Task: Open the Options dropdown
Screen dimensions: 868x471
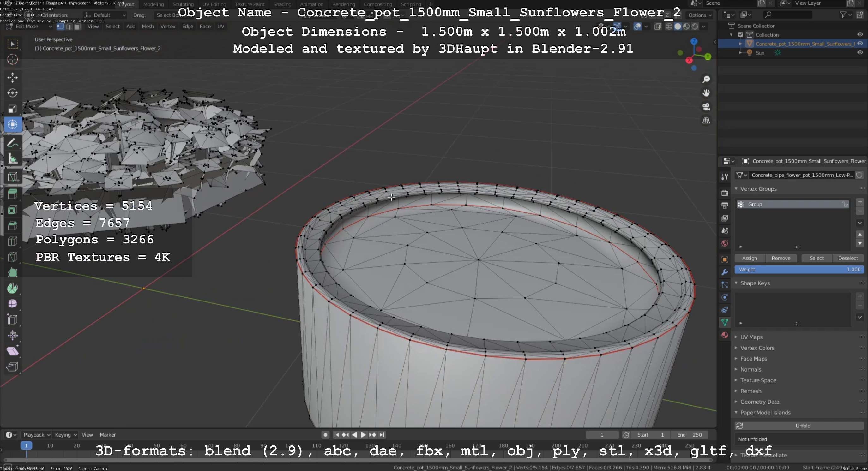Action: (x=700, y=15)
